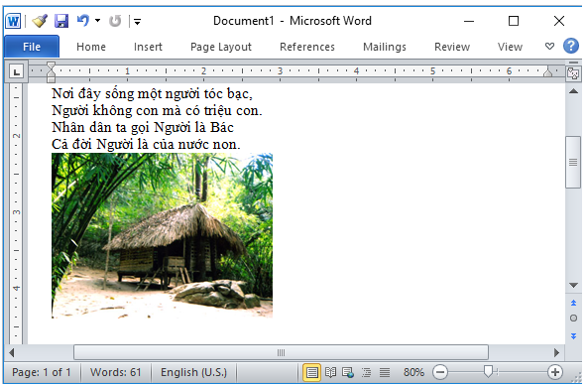The height and width of the screenshot is (385, 588).
Task: Toggle the ruler display button
Action: click(573, 72)
